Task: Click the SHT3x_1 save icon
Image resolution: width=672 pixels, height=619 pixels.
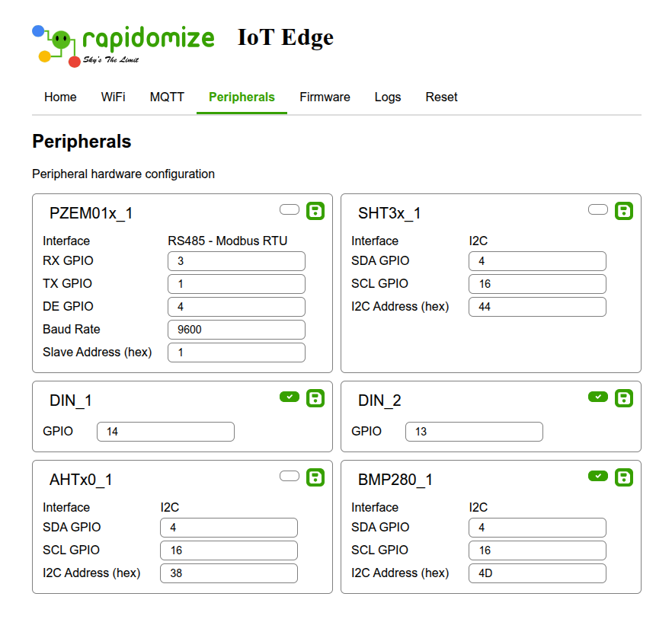Action: (x=624, y=211)
